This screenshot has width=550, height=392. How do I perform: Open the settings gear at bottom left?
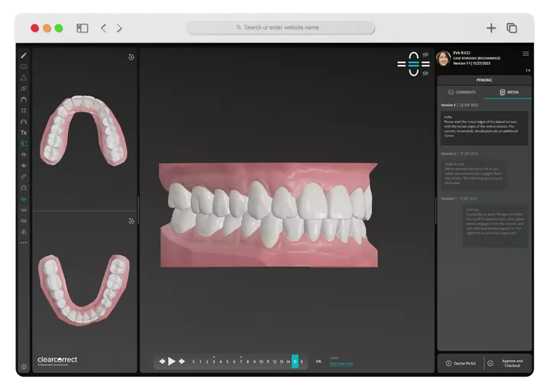click(24, 366)
